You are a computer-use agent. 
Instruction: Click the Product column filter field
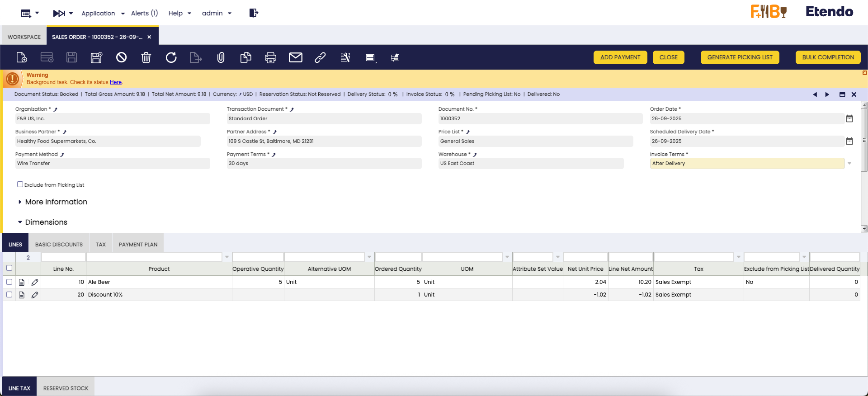(155, 257)
